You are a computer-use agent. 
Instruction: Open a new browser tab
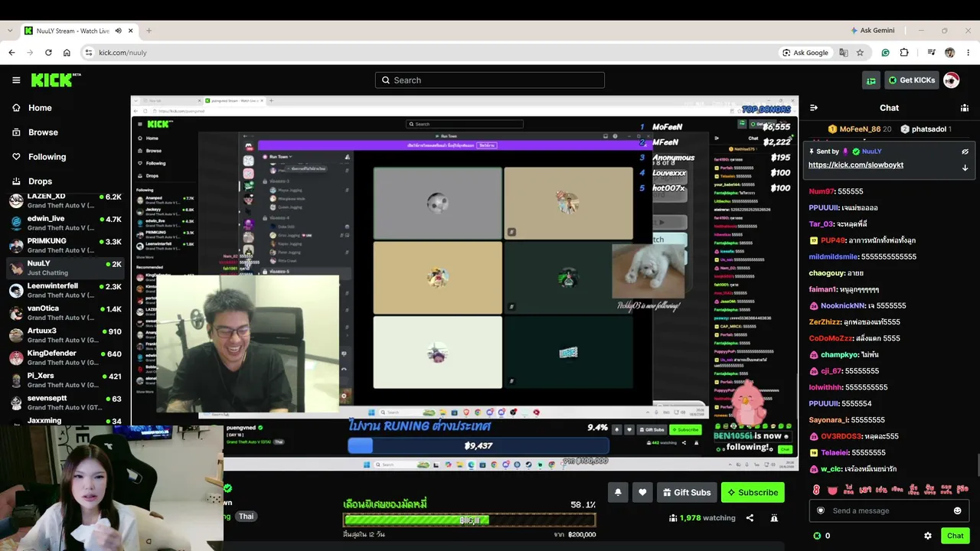[x=149, y=31]
